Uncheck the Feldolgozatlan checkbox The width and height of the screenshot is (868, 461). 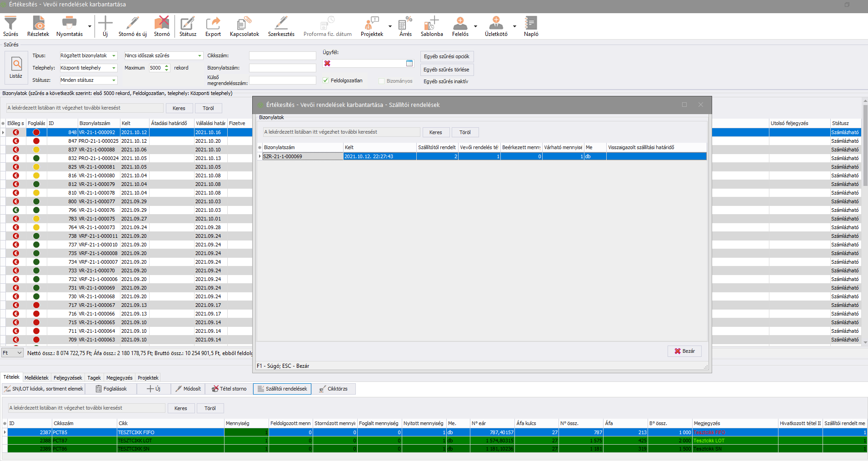click(325, 80)
